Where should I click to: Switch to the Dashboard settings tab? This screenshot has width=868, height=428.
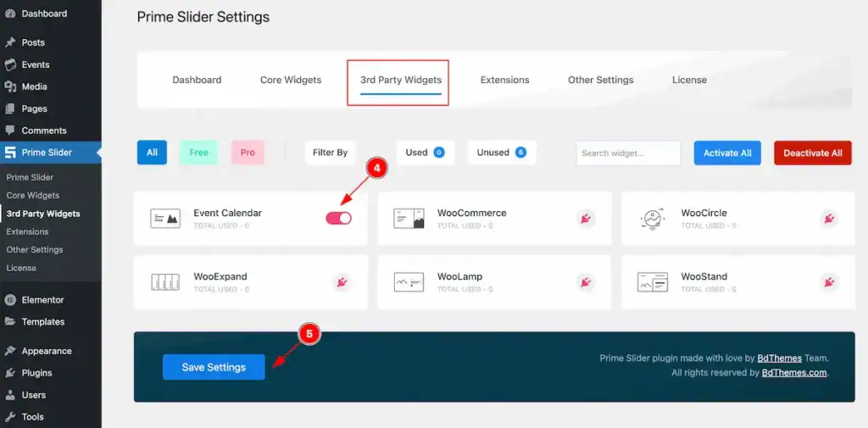click(x=197, y=80)
